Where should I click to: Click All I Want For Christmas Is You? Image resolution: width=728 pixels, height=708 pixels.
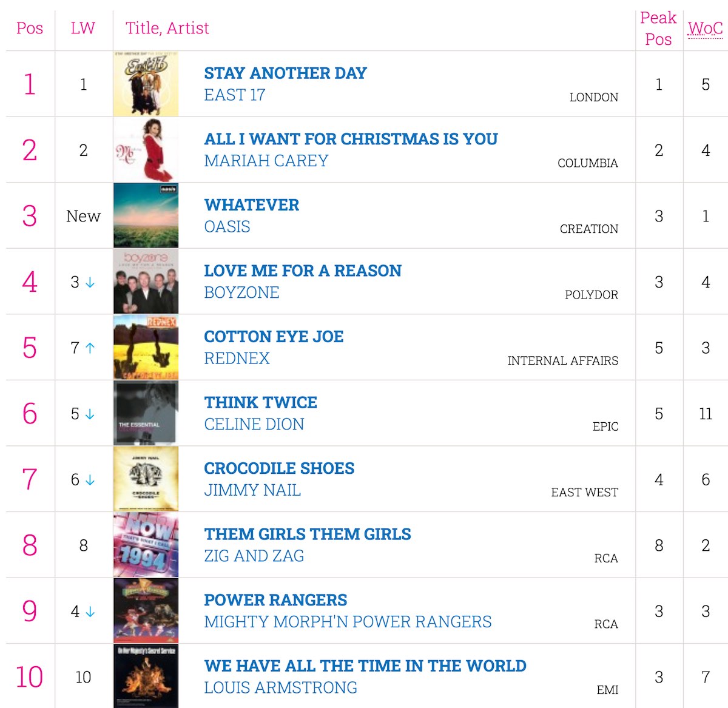pyautogui.click(x=351, y=139)
